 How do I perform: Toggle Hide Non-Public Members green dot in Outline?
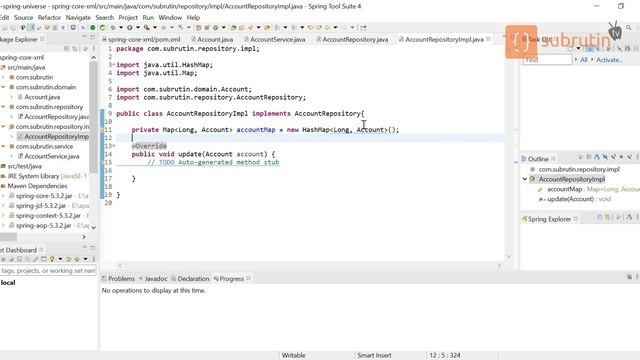click(x=621, y=157)
